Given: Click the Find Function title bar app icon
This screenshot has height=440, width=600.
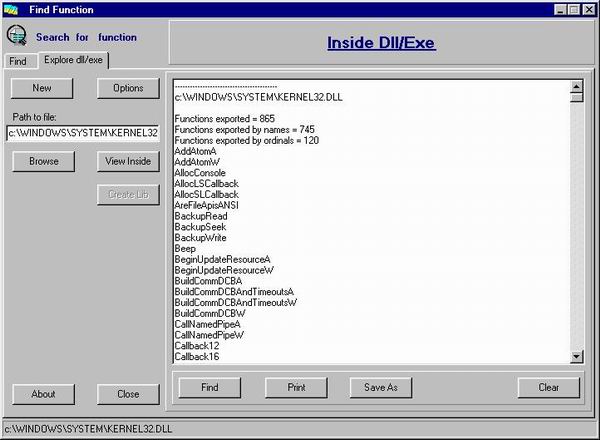Looking at the screenshot, I should [11, 10].
